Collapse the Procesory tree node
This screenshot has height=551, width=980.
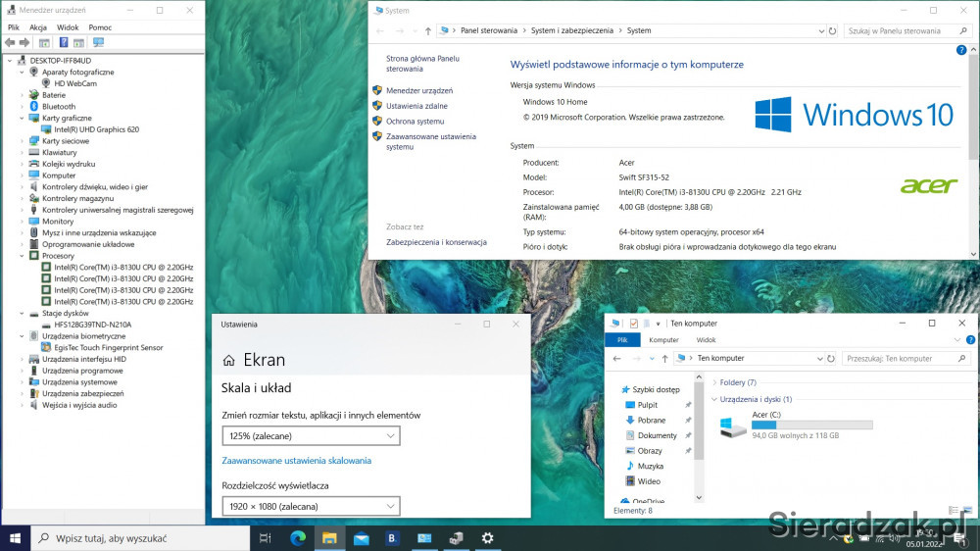tap(22, 256)
